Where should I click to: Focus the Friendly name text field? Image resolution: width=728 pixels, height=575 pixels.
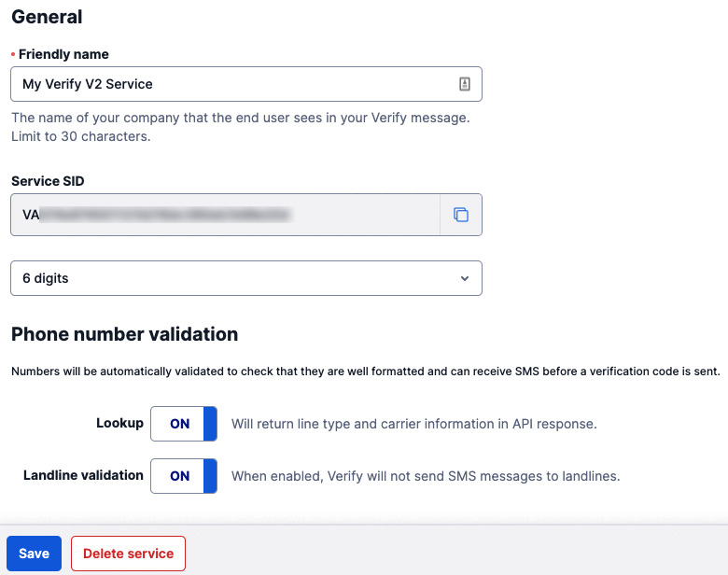pos(246,84)
